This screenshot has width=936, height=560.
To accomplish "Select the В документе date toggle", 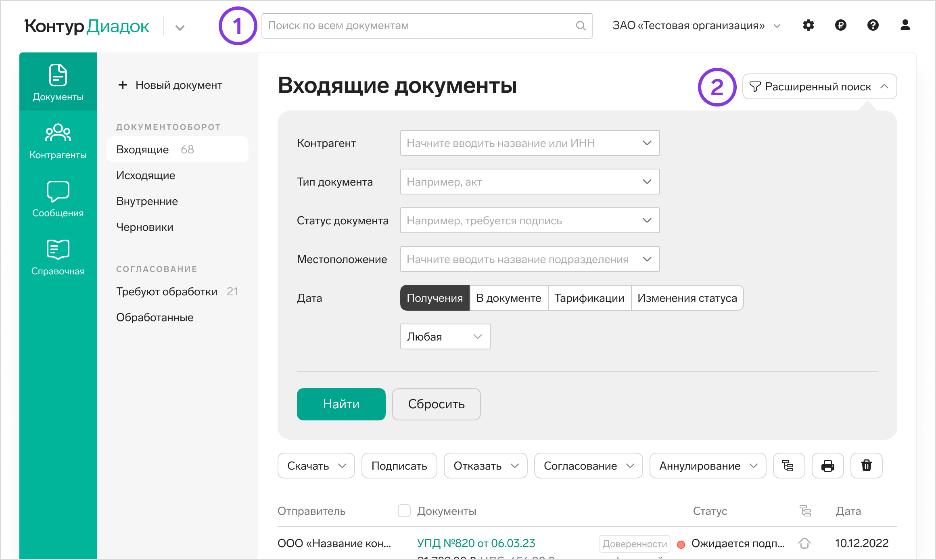I will pyautogui.click(x=509, y=298).
